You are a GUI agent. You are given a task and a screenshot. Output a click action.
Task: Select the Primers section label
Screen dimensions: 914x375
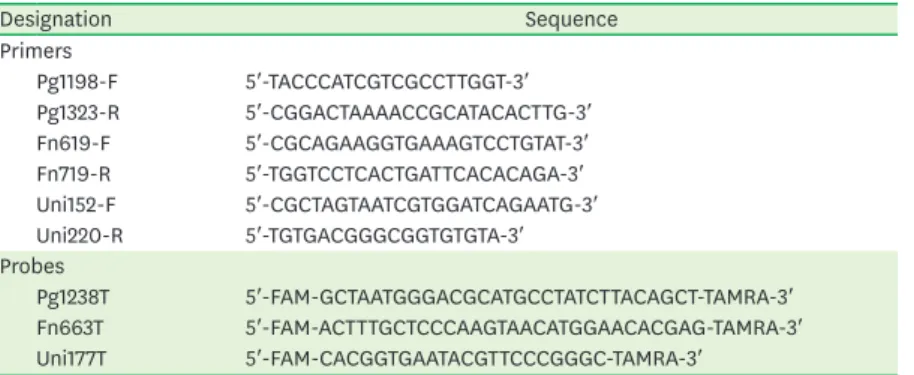pos(36,51)
